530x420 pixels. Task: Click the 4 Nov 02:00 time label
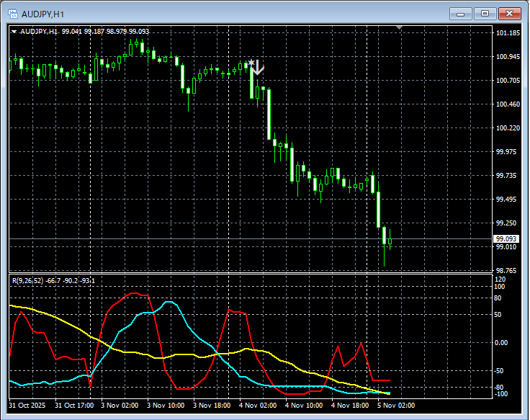258,406
